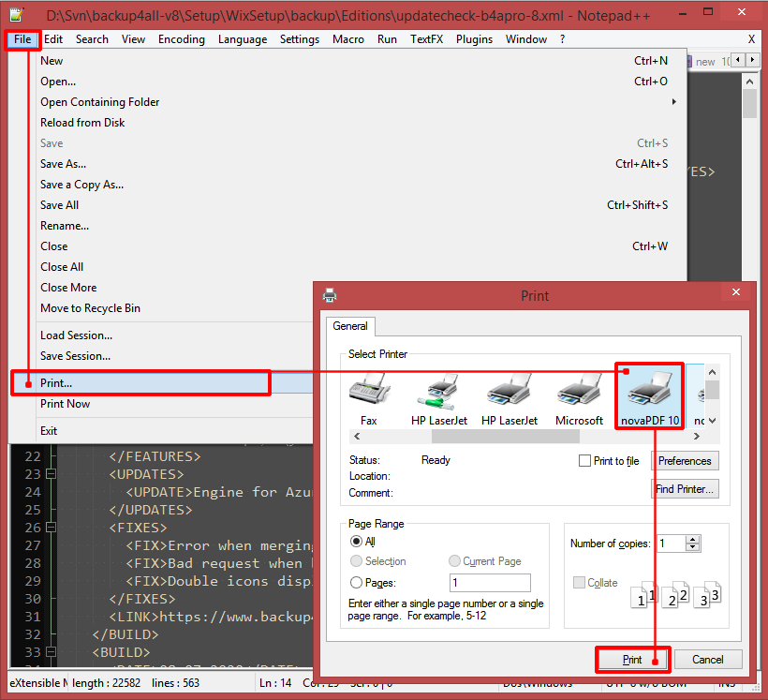
Task: Select the first HP LaserJet printer
Action: coord(439,399)
